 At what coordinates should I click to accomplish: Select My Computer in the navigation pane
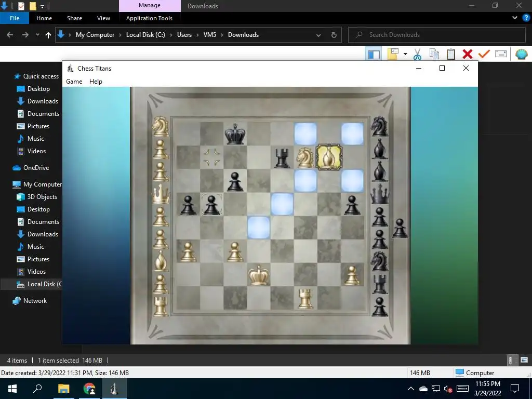(43, 184)
